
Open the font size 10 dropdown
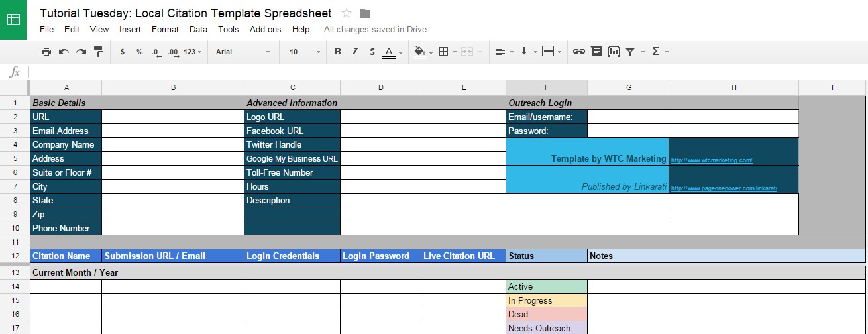pyautogui.click(x=305, y=52)
